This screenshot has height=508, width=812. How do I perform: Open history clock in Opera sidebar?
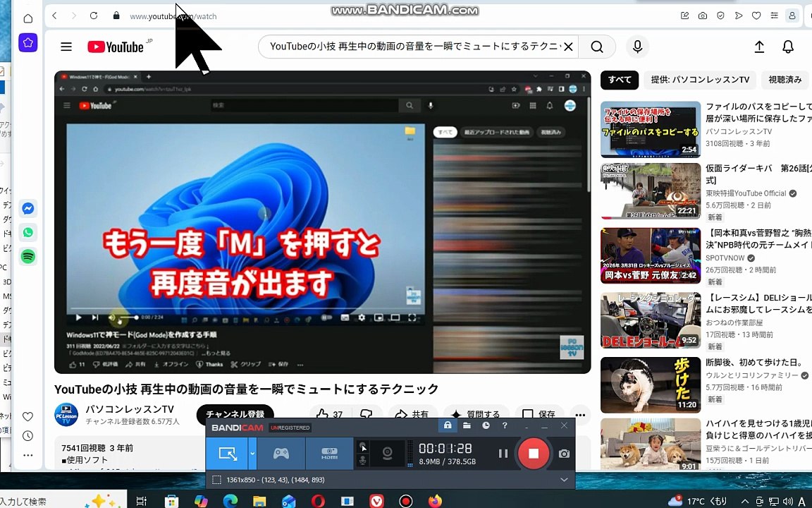click(28, 436)
